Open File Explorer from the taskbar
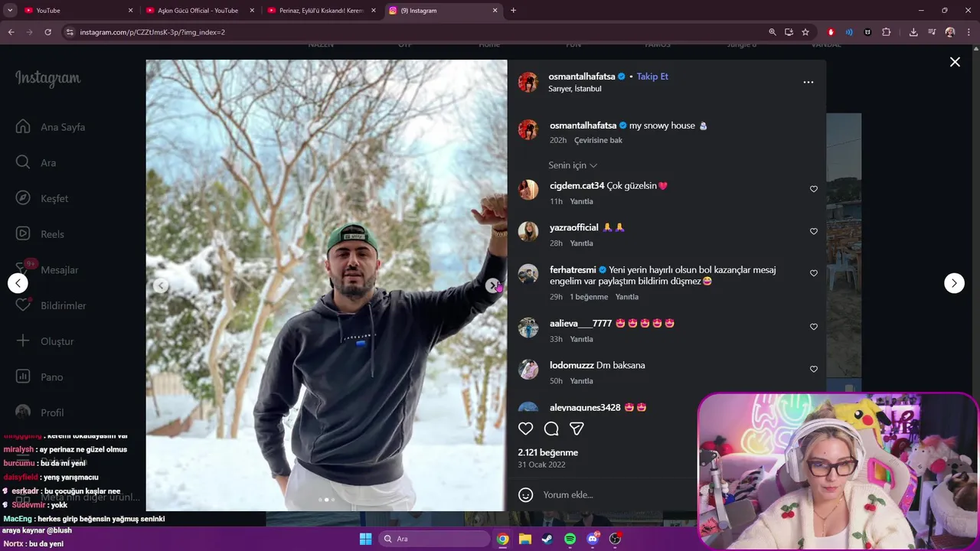 [524, 539]
